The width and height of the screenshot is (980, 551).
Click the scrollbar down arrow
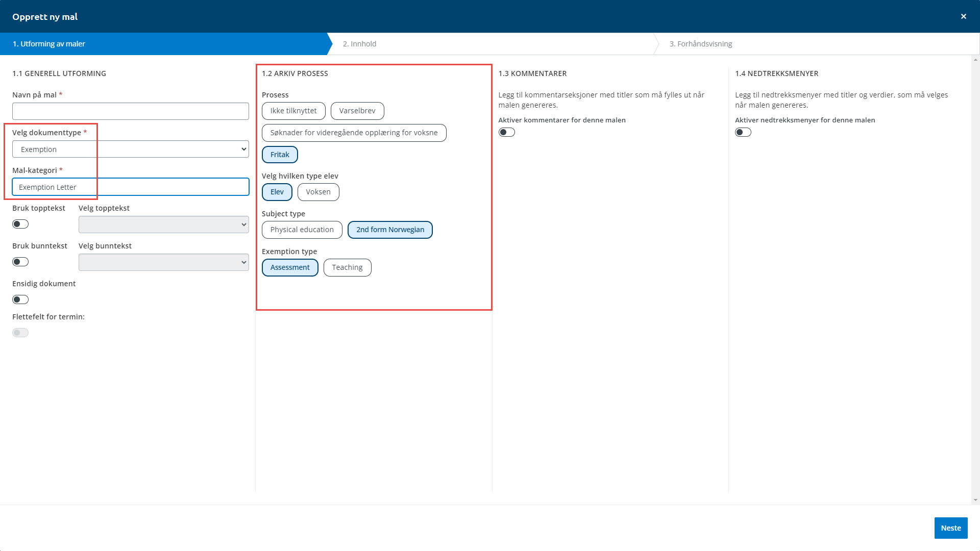975,500
